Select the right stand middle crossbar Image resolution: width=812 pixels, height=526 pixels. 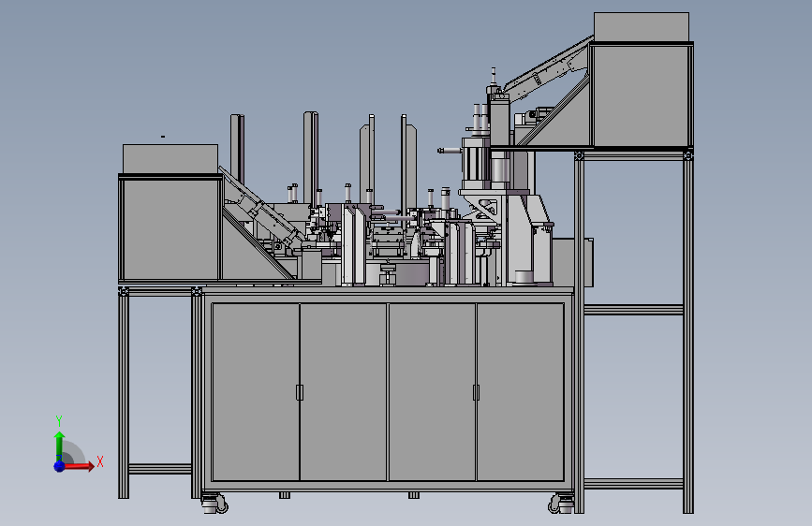coord(633,310)
